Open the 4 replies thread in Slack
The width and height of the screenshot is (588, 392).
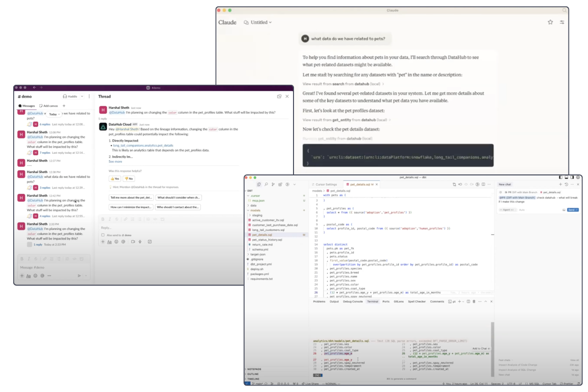(x=45, y=216)
